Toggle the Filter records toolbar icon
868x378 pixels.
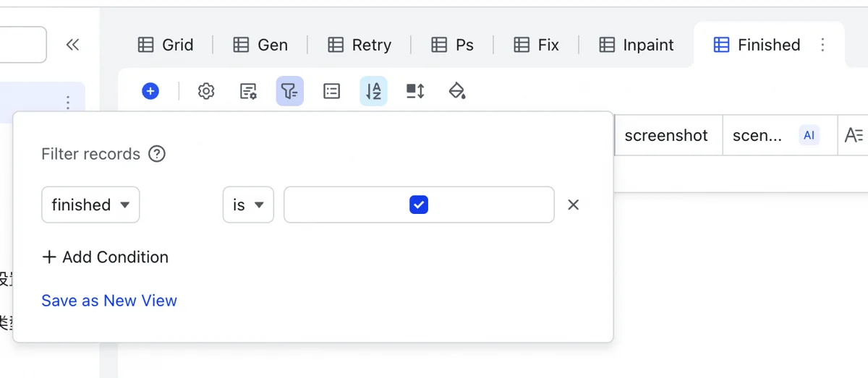[289, 91]
